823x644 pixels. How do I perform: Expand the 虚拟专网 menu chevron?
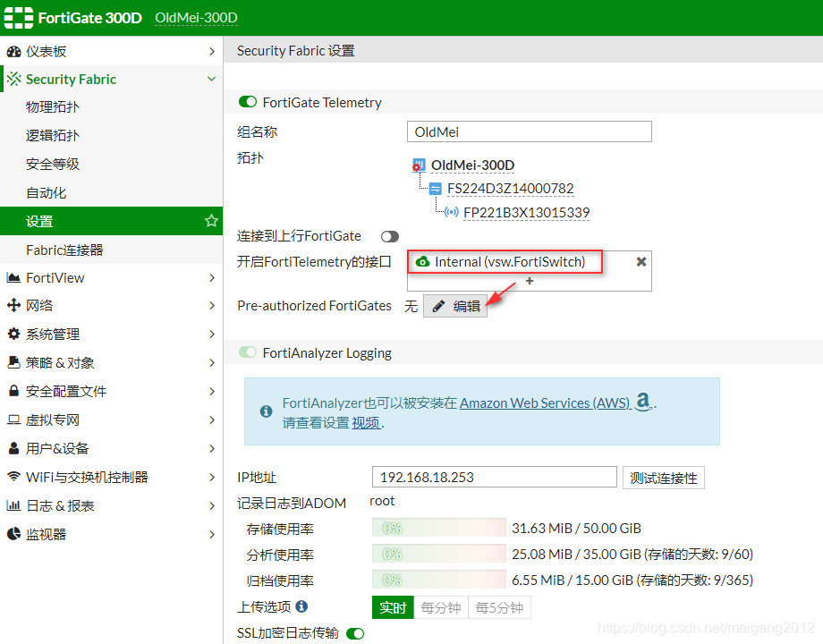point(212,419)
